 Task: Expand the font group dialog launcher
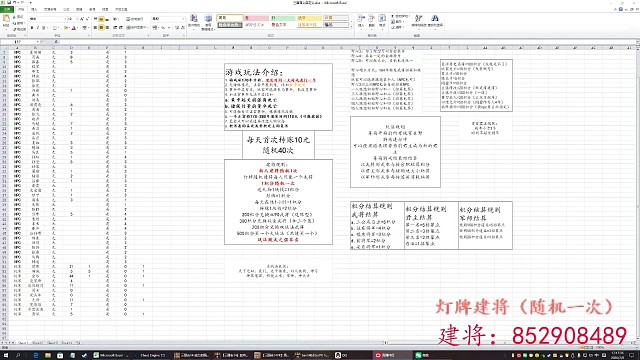point(89,36)
